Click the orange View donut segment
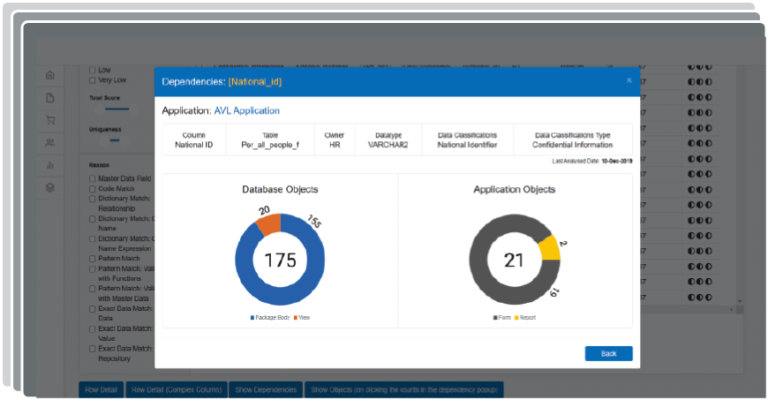Screen dimensions: 768x400 coord(268,224)
